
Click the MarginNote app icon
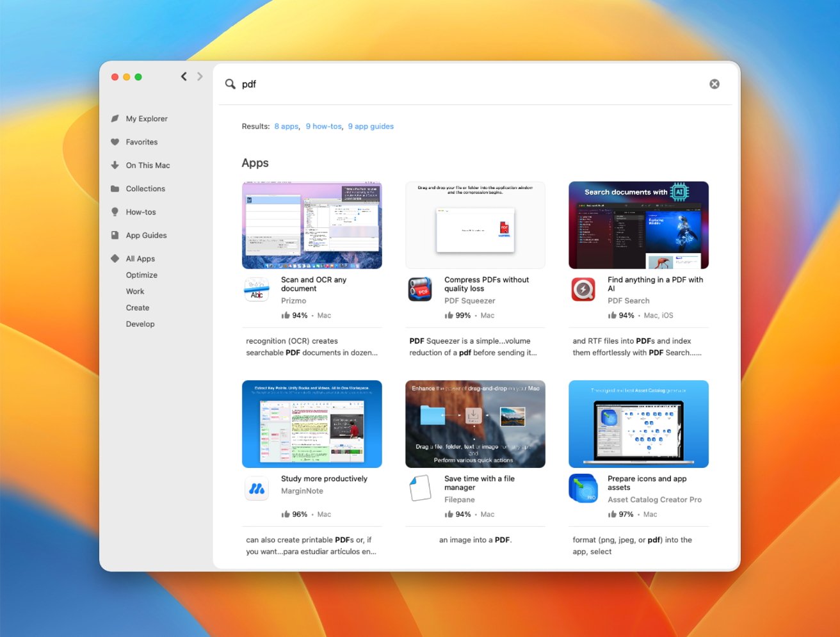257,489
